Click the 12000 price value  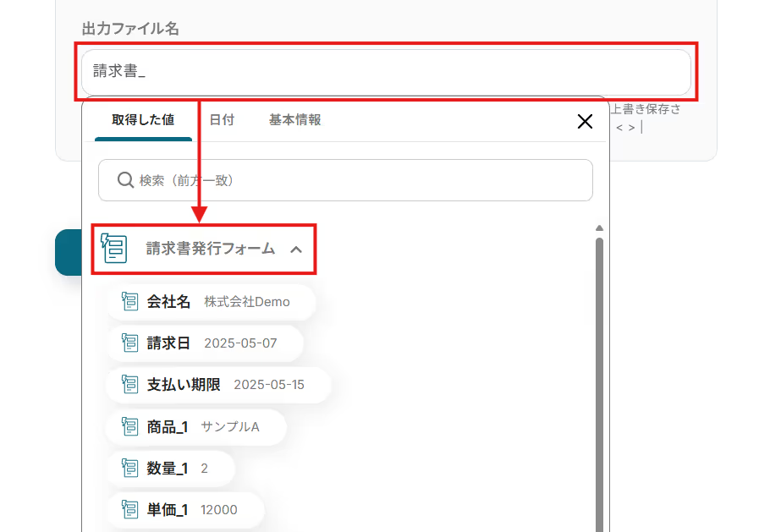(218, 510)
